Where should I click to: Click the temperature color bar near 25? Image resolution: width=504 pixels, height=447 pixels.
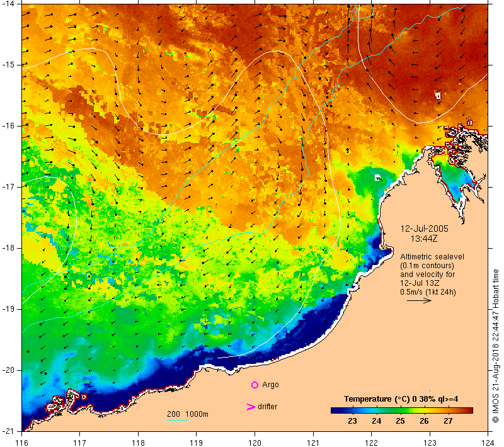point(400,410)
